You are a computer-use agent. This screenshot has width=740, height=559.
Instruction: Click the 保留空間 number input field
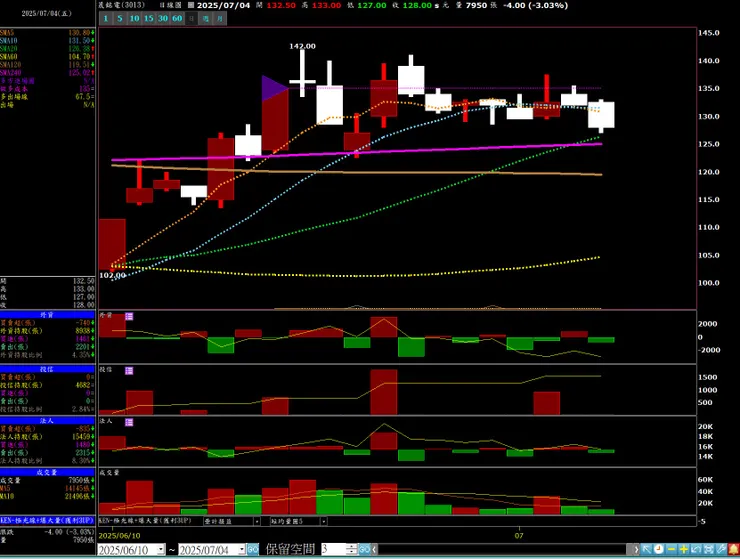334,550
